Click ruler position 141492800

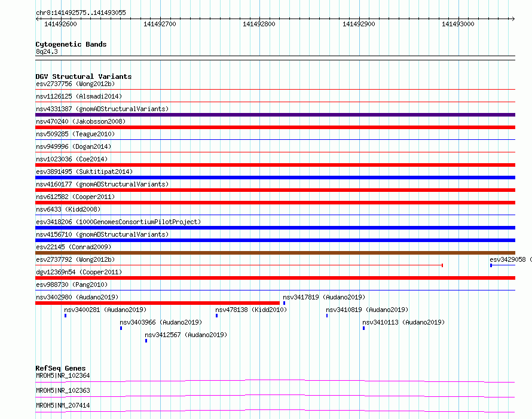pyautogui.click(x=259, y=24)
